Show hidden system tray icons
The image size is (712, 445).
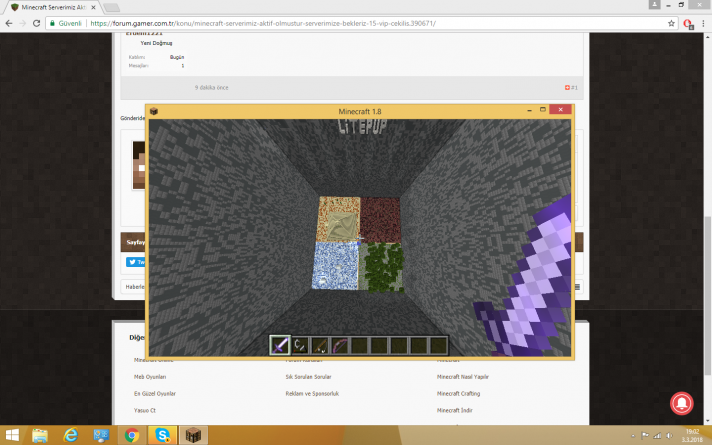633,435
